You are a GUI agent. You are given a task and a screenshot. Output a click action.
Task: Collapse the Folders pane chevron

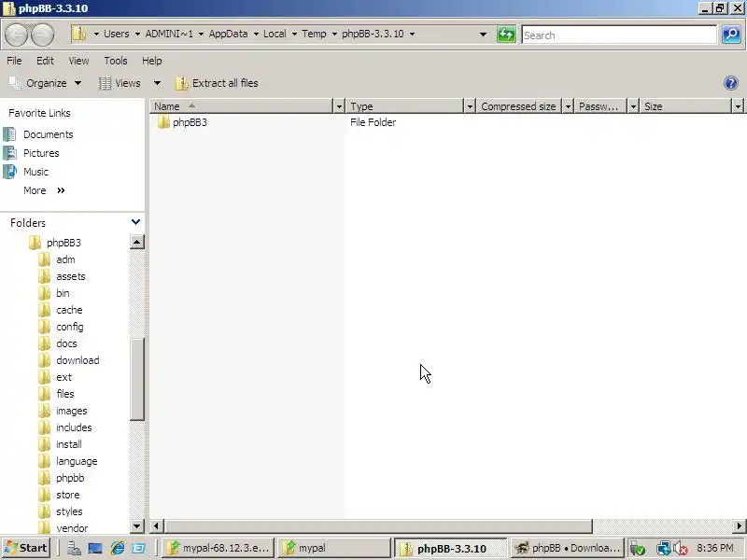pyautogui.click(x=135, y=222)
